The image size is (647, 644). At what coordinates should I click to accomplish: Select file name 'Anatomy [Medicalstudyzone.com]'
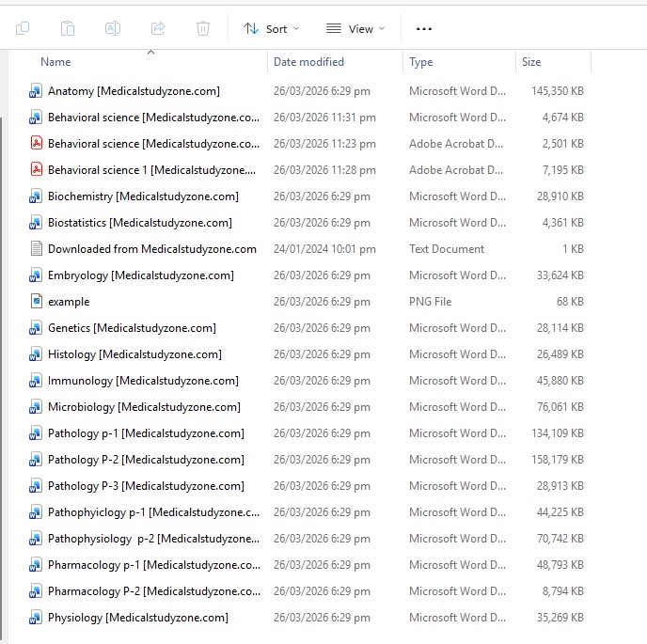(x=134, y=91)
